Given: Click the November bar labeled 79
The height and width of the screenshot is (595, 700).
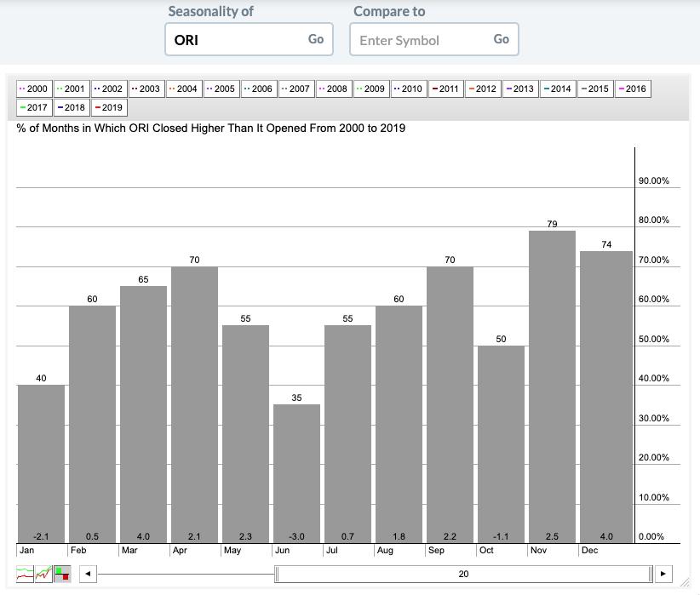Looking at the screenshot, I should tap(552, 387).
